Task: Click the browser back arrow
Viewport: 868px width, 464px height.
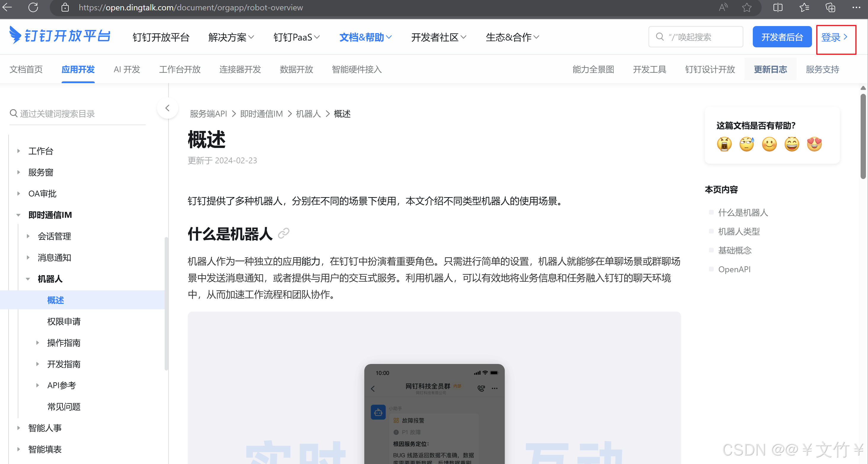Action: (7, 7)
